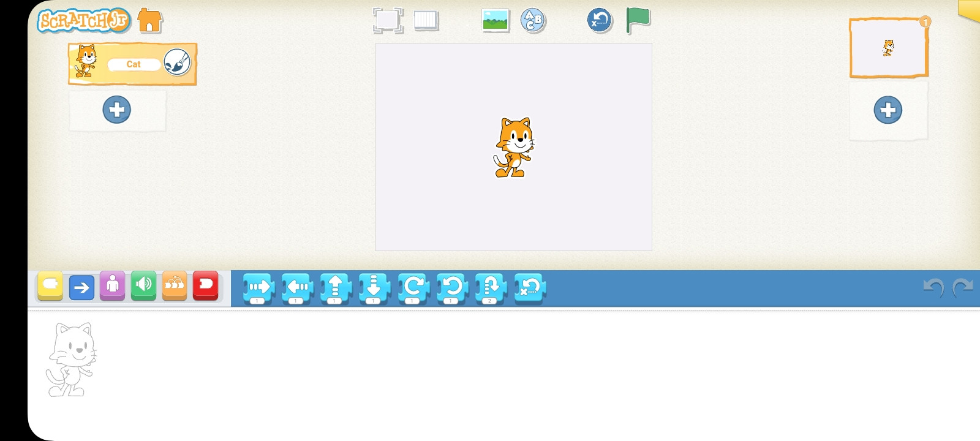Open the red end blocks category
The height and width of the screenshot is (441, 980).
click(206, 286)
